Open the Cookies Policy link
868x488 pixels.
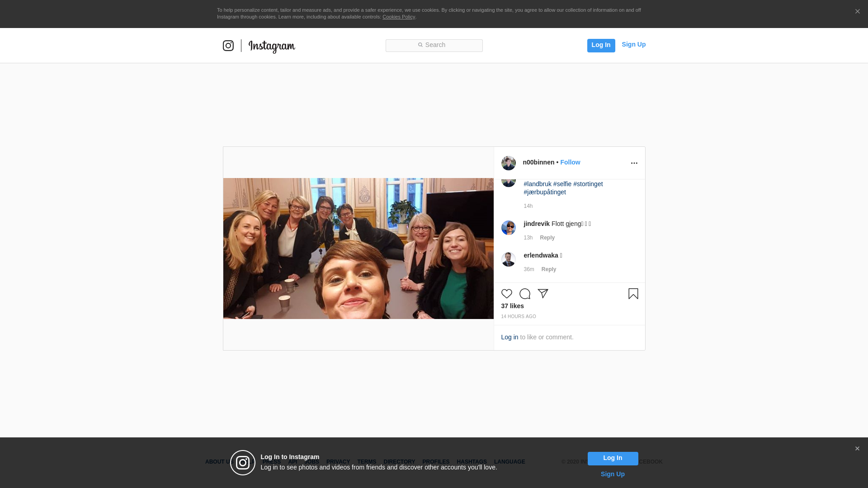[398, 17]
